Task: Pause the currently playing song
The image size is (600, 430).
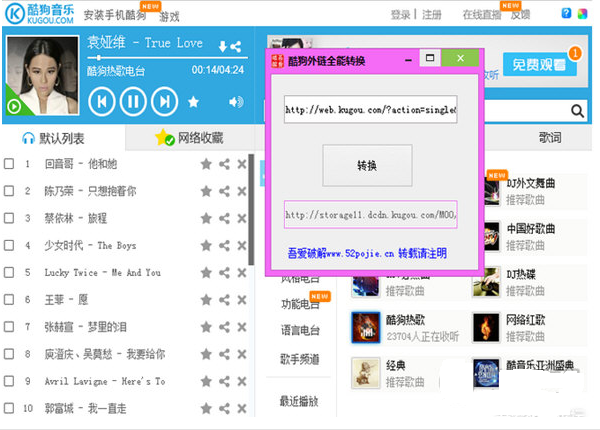Action: (133, 102)
